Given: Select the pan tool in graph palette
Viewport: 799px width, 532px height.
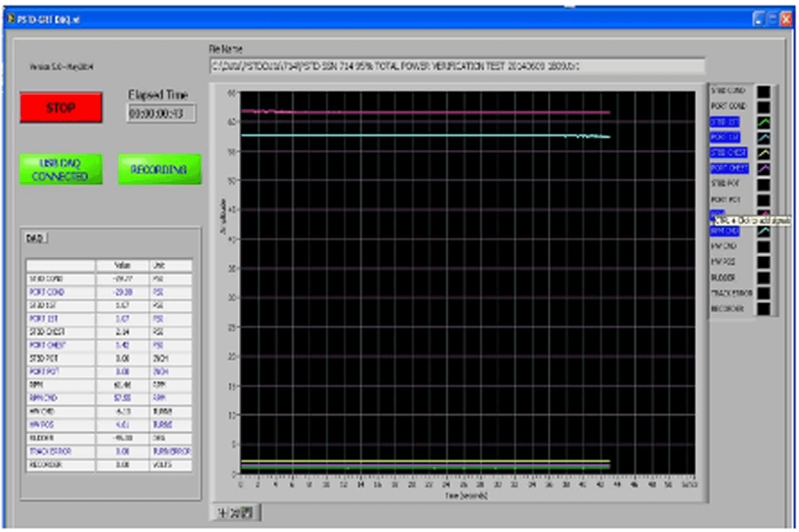Looking at the screenshot, I should [247, 513].
